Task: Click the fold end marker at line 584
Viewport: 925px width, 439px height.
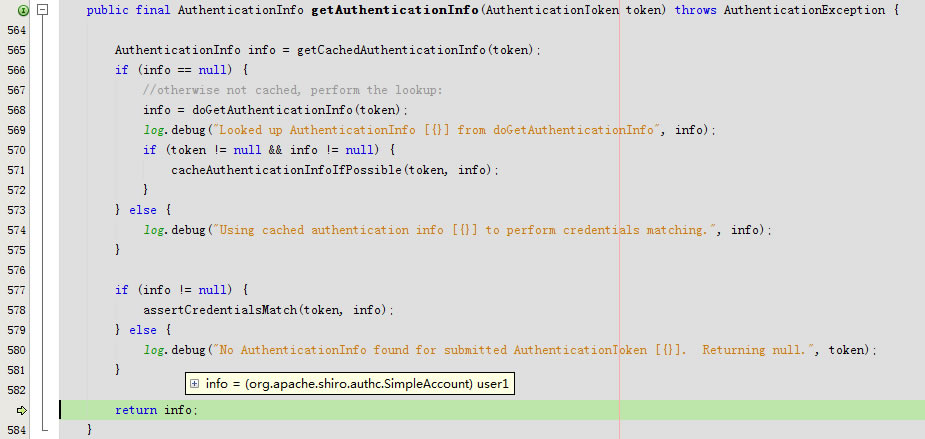Action: pos(44,429)
